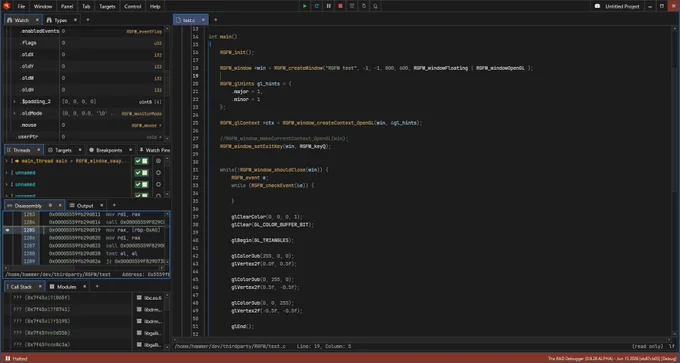The height and width of the screenshot is (363, 680).
Task: Open the Targets menu
Action: 107,7
